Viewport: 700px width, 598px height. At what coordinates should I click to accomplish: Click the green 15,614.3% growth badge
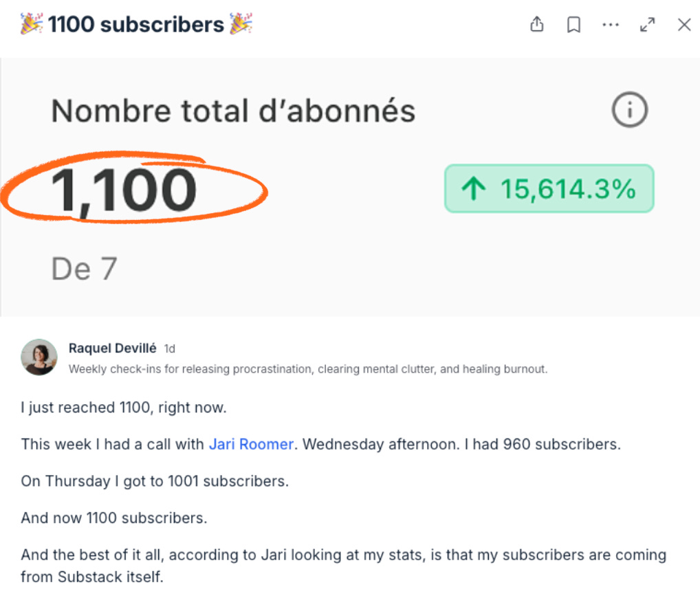(549, 188)
